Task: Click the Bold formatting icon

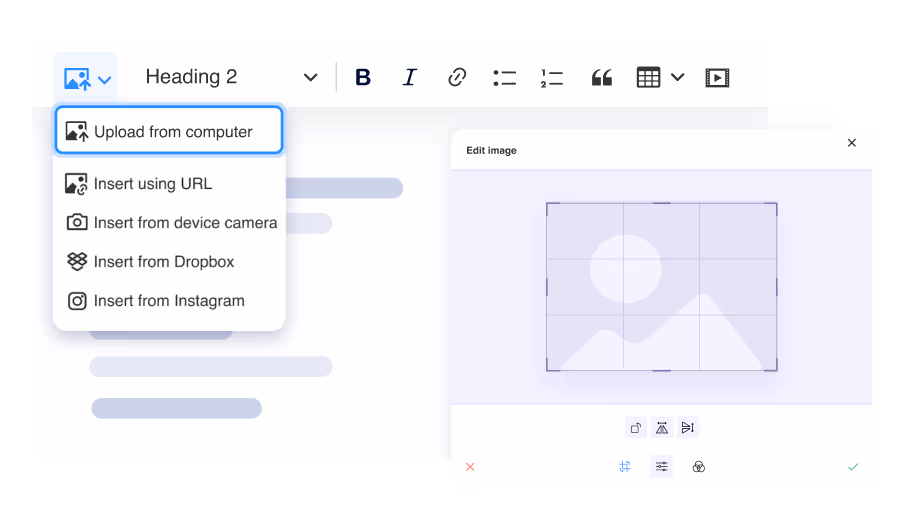Action: click(x=363, y=77)
